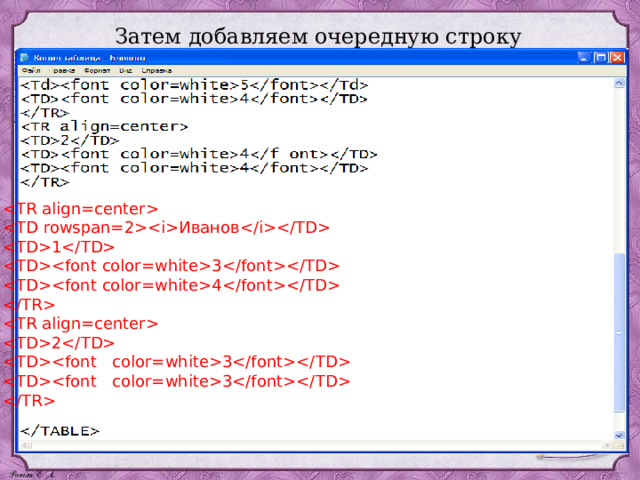Open the Файл menu in Notepad
Viewport: 640px width, 480px height.
pyautogui.click(x=31, y=71)
